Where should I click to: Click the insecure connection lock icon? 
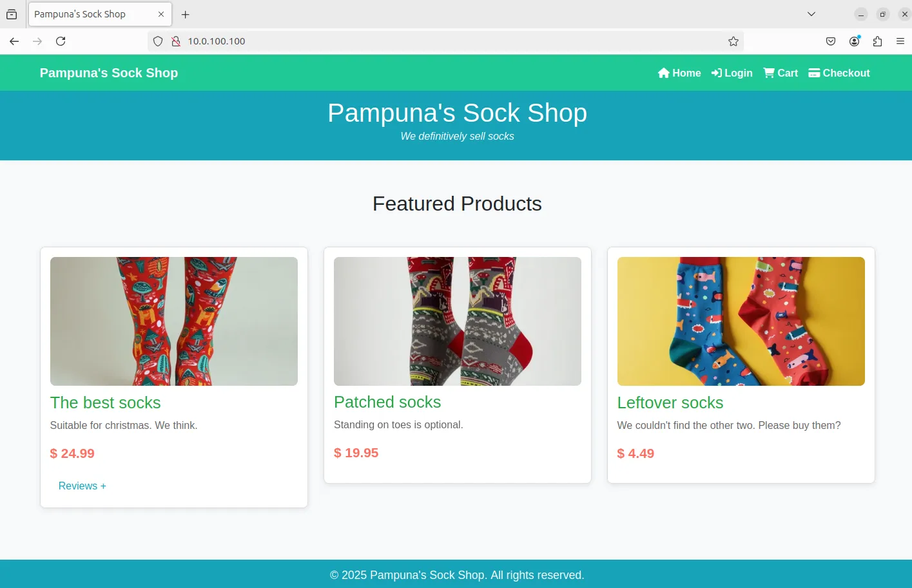pos(175,41)
